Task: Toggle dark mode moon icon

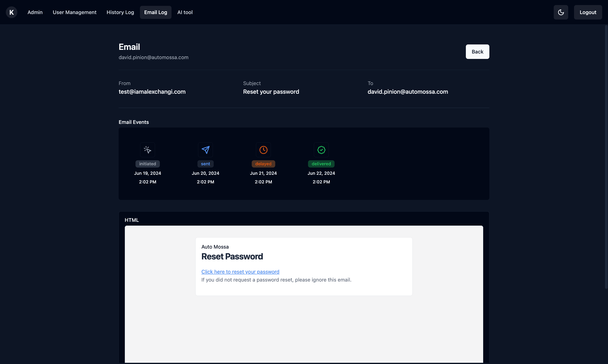Action: click(x=561, y=12)
